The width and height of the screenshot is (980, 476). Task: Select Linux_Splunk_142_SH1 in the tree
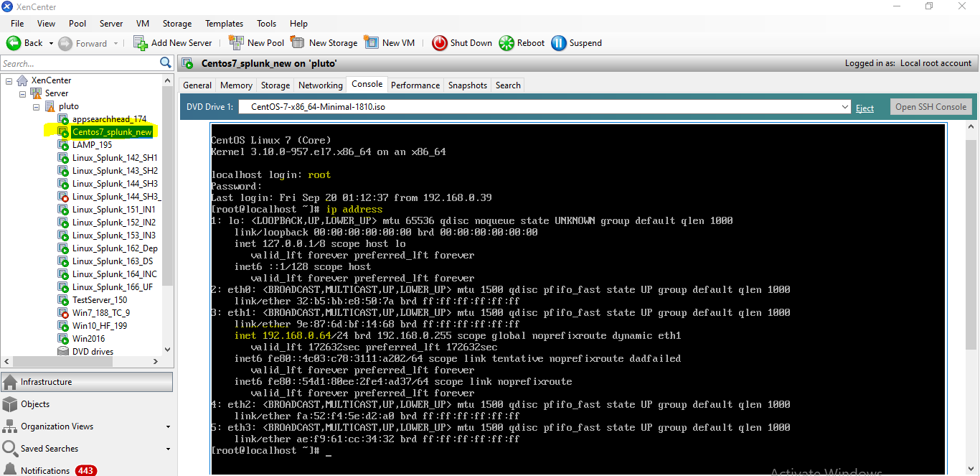115,158
